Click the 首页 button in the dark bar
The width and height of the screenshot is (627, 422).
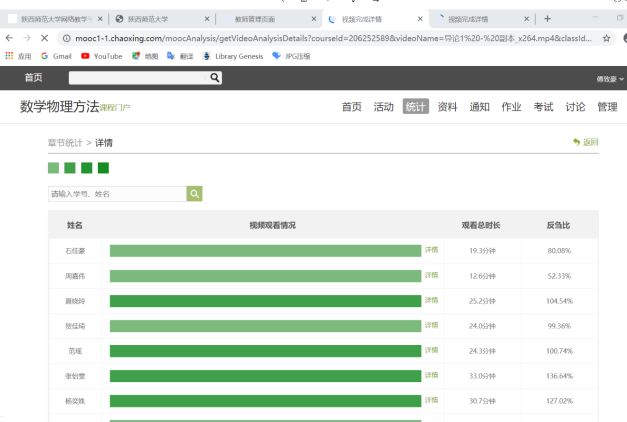click(x=34, y=78)
